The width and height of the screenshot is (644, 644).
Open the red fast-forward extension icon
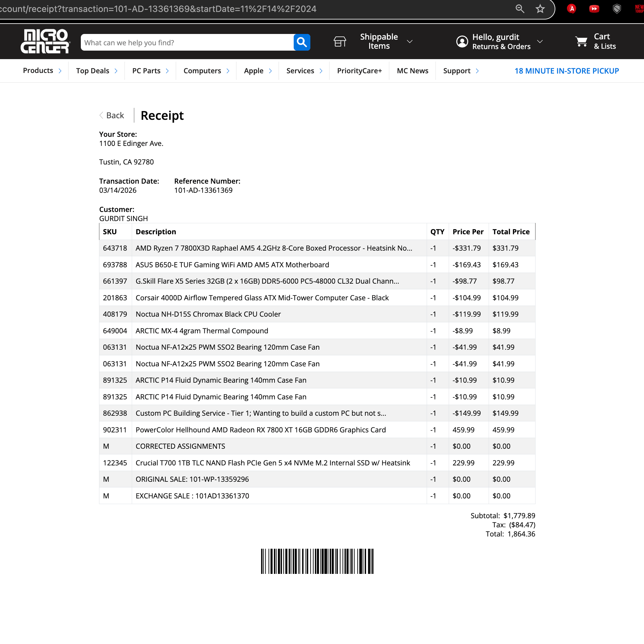pos(594,9)
